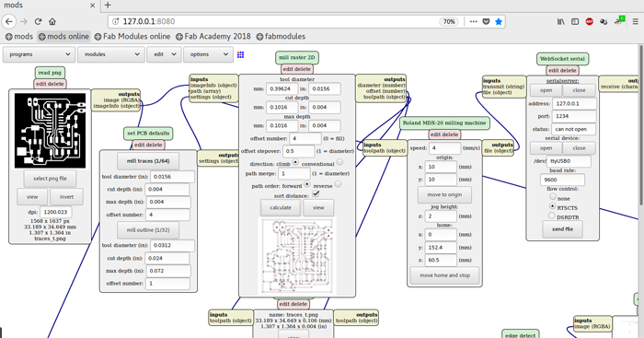Click the calculate button in mill raster 2D
Viewport: 644px width, 338px height.
point(281,207)
